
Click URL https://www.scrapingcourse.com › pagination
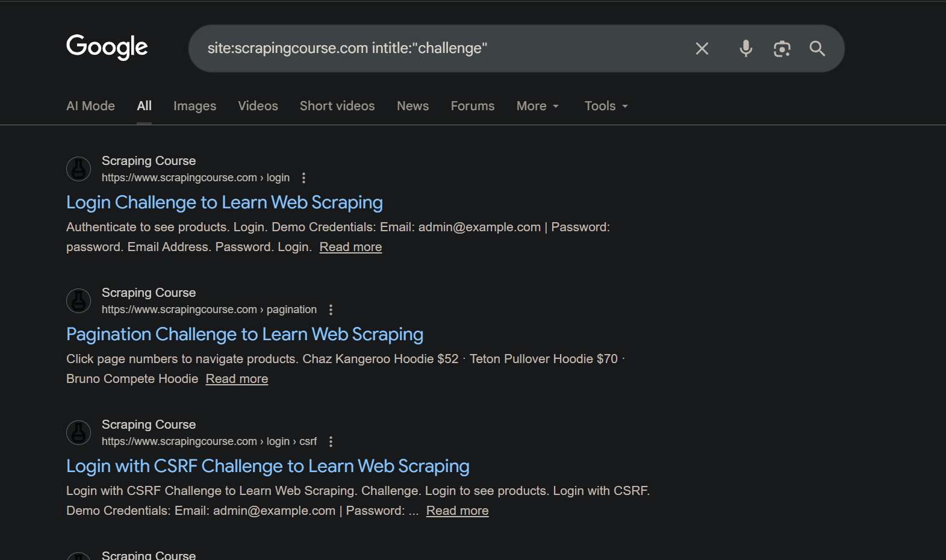coord(209,310)
